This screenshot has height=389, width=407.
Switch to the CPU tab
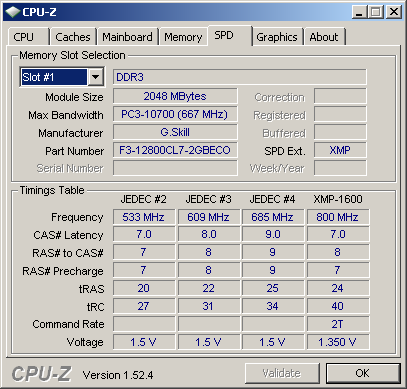tap(28, 36)
